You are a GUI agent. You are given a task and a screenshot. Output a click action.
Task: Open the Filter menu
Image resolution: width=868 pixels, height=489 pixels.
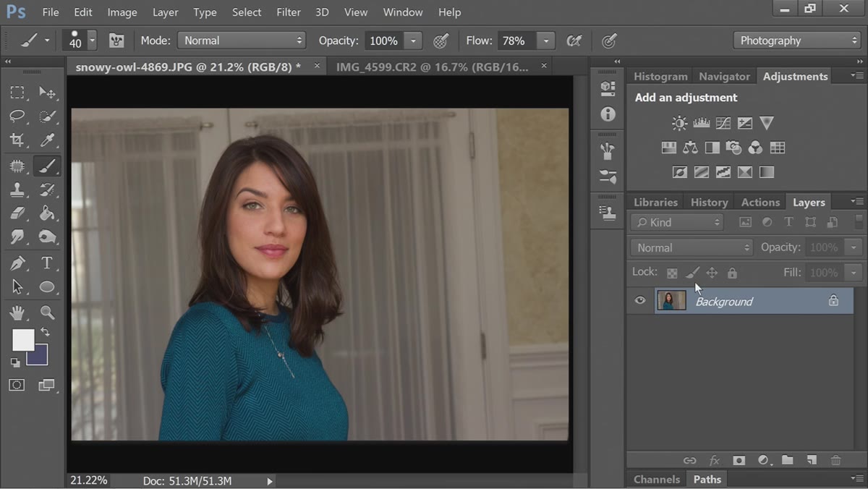(x=289, y=12)
